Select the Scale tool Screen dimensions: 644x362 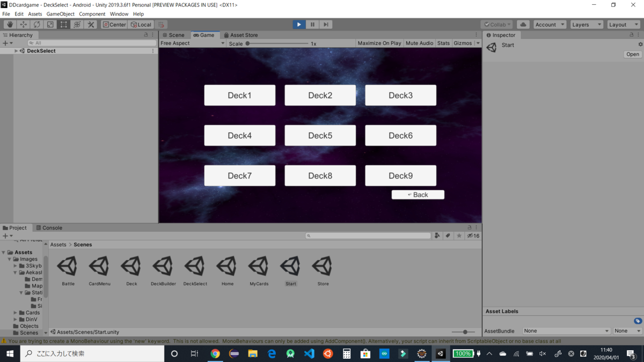point(50,25)
